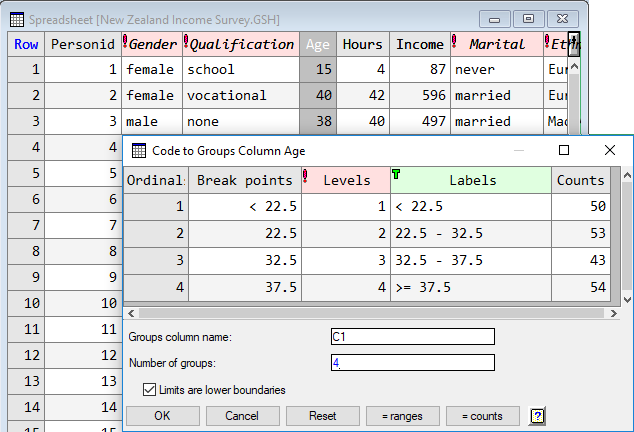Click right arrow of dialog horizontal scrollbar
This screenshot has width=634, height=432.
613,313
